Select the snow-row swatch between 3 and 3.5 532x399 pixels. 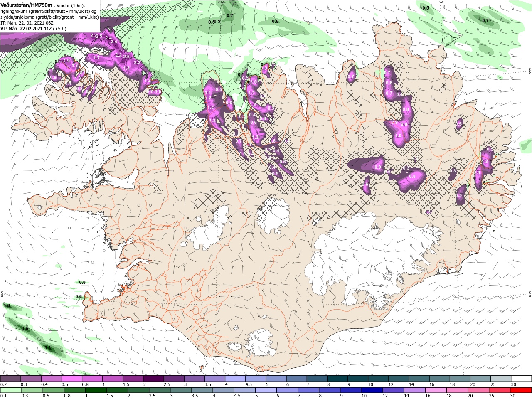(x=195, y=379)
